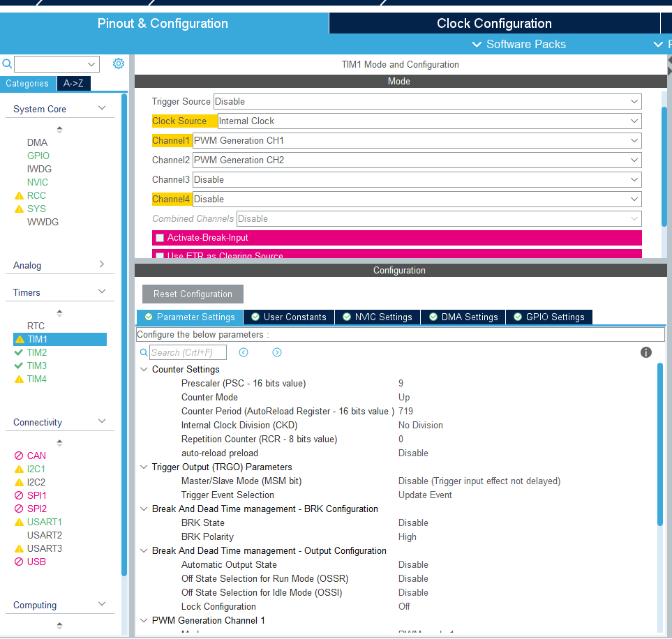The image size is (672, 639).
Task: Select USART2 in Connectivity list
Action: (x=45, y=536)
